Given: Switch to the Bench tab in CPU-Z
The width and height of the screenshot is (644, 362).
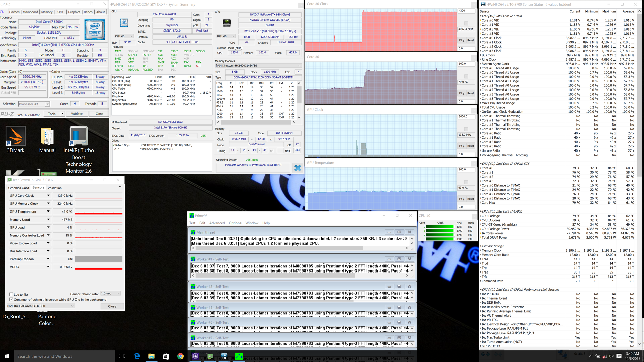Looking at the screenshot, I should 88,12.
